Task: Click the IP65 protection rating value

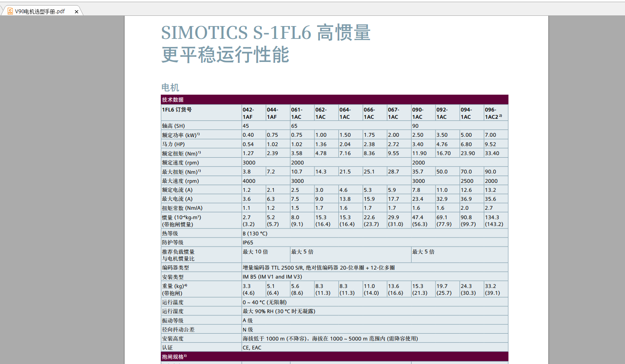Action: pos(248,243)
